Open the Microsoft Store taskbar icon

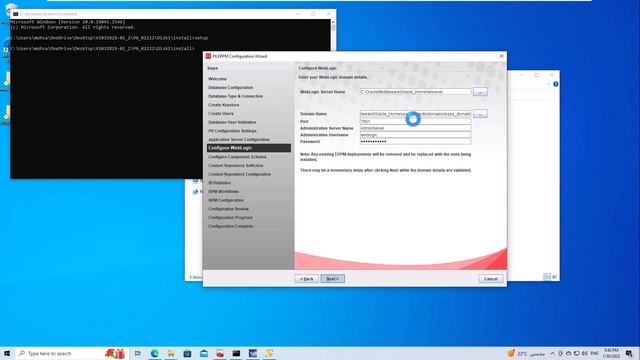[x=187, y=353]
